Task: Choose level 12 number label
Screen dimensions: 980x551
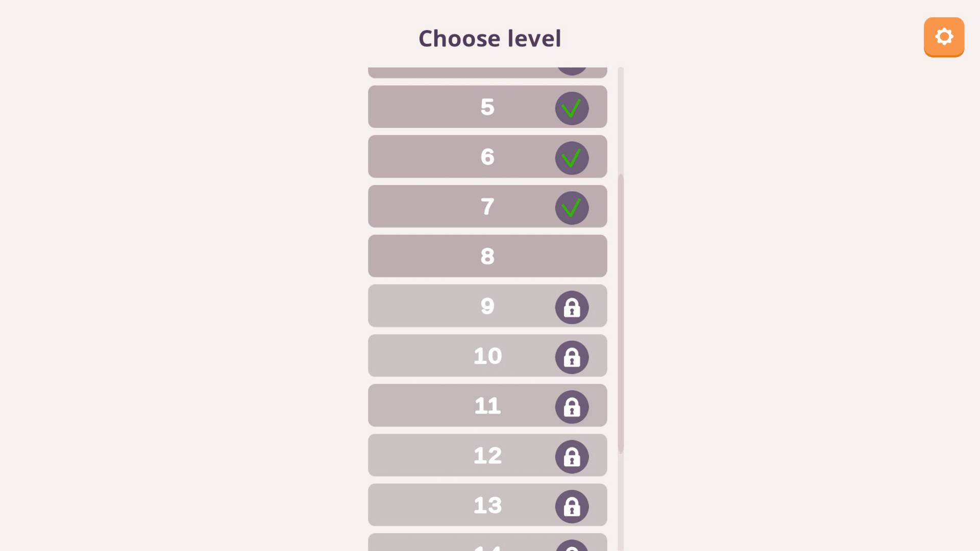Action: 487,455
